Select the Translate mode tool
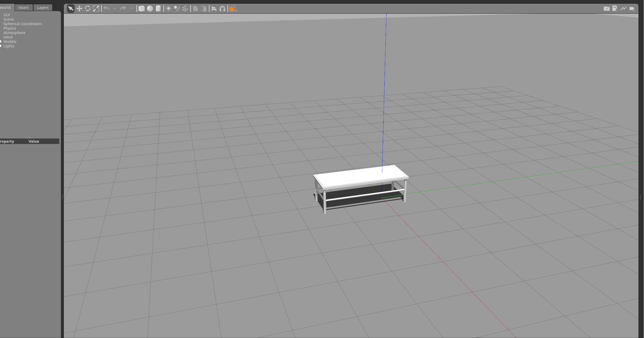This screenshot has width=644, height=338. 79,9
